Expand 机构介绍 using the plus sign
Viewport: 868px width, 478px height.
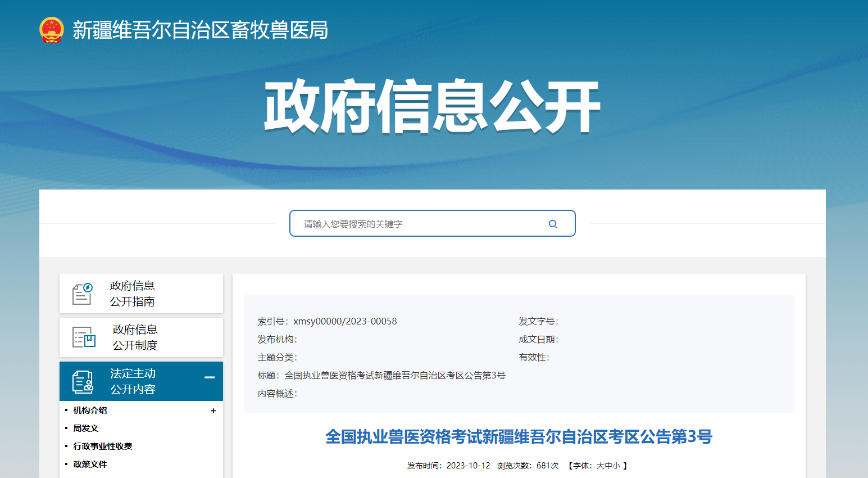pyautogui.click(x=213, y=411)
